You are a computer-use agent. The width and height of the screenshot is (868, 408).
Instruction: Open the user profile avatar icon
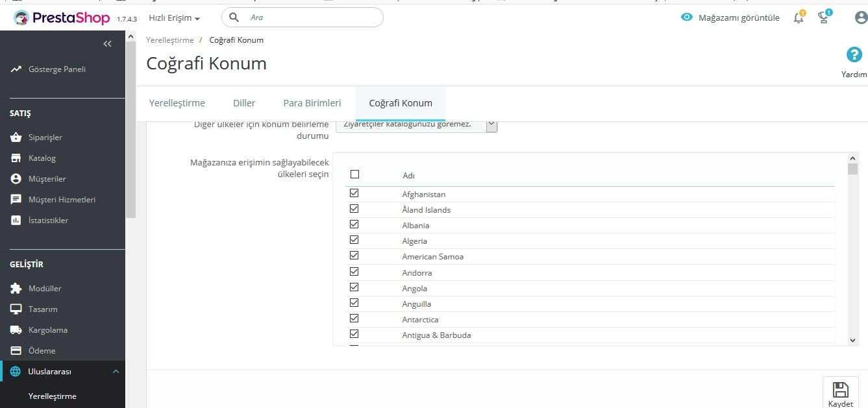point(861,18)
